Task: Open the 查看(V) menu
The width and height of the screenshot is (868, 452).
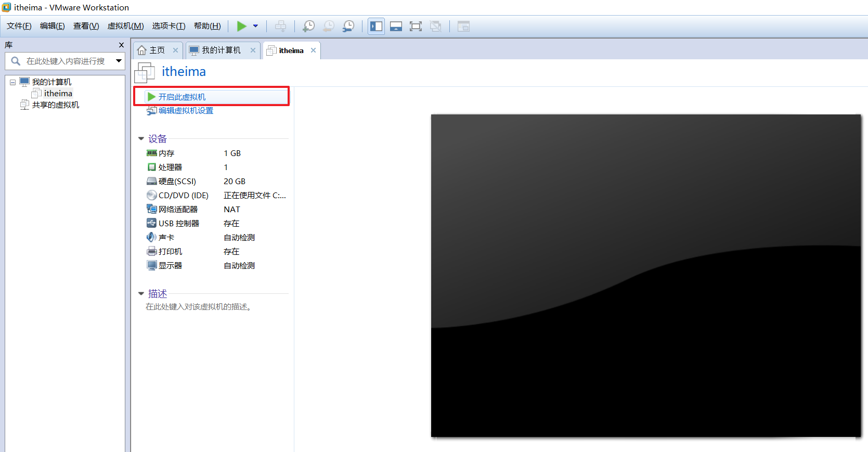Action: coord(86,26)
